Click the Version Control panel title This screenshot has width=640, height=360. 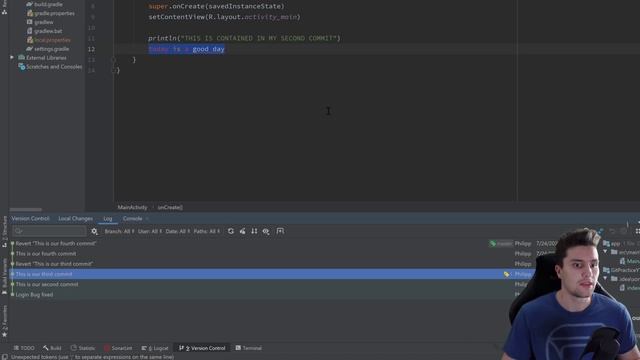[31, 219]
